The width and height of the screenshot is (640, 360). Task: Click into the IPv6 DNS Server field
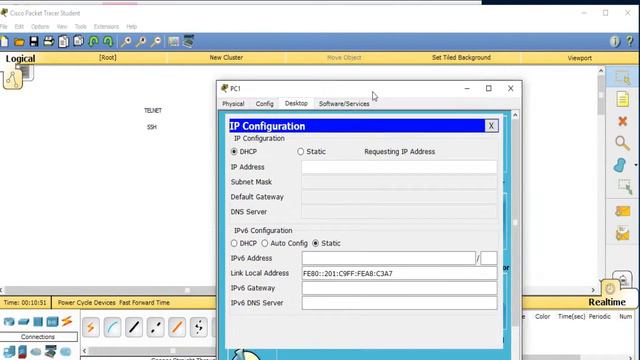point(399,303)
